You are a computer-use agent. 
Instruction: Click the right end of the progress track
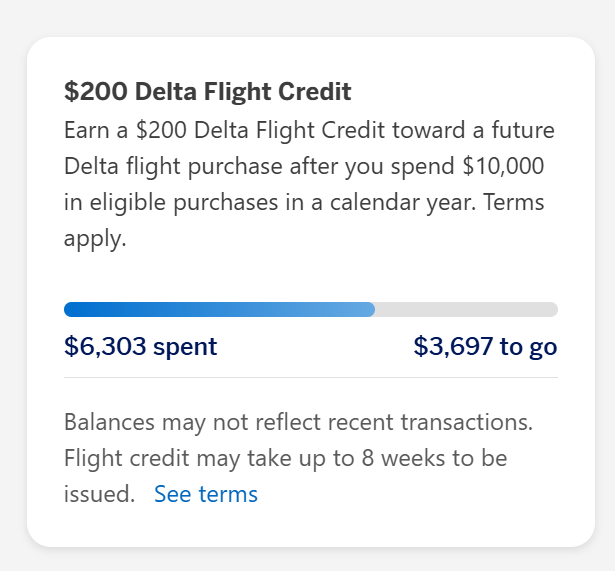552,309
